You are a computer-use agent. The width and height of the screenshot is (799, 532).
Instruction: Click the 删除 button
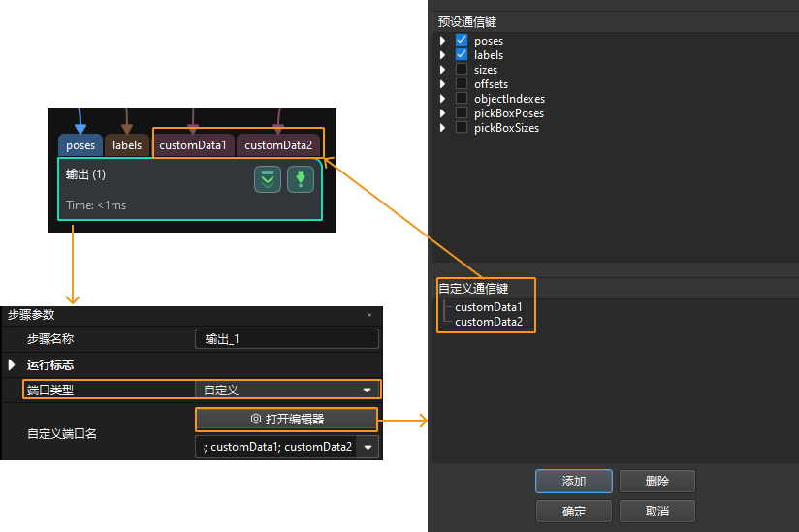[656, 481]
